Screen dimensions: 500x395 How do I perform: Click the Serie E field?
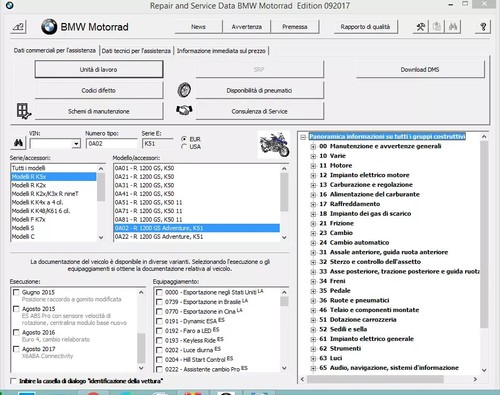[x=158, y=144]
